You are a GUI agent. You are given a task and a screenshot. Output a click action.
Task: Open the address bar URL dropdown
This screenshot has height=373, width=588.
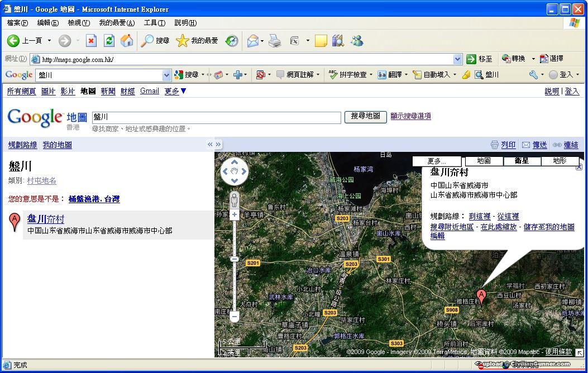[458, 59]
